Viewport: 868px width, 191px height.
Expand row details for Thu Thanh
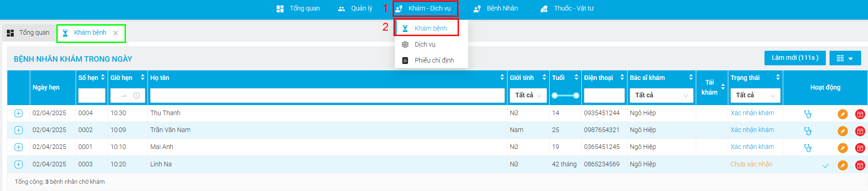(x=18, y=113)
